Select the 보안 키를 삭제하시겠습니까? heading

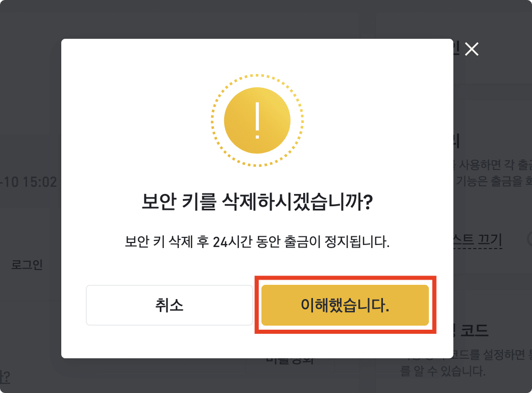[257, 202]
